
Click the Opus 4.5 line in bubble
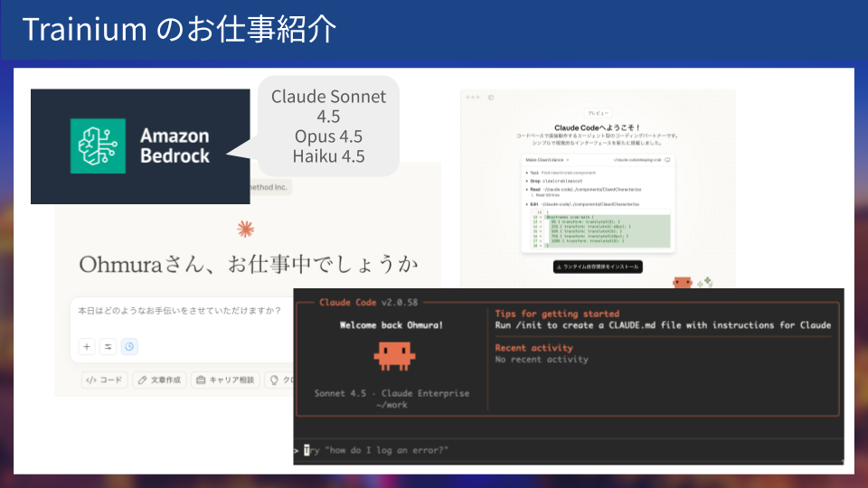pos(328,136)
